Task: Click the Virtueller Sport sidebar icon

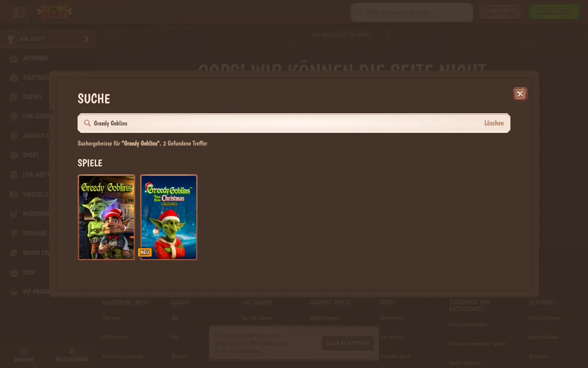Action: (14, 195)
